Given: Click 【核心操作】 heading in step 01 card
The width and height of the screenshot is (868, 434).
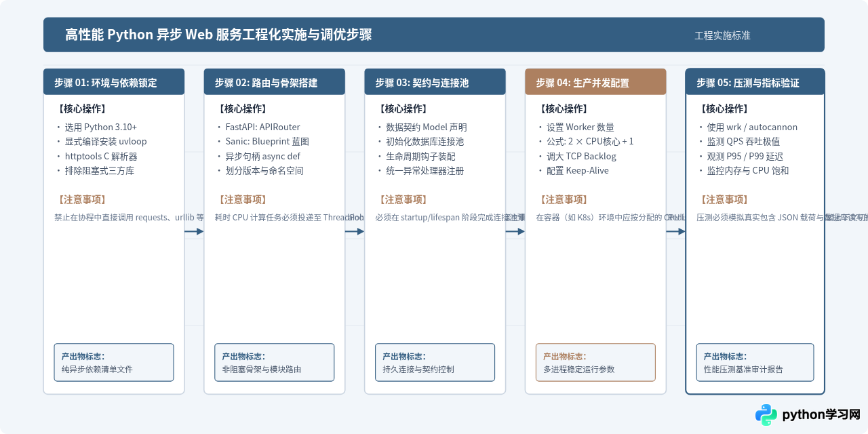Looking at the screenshot, I should [x=80, y=108].
